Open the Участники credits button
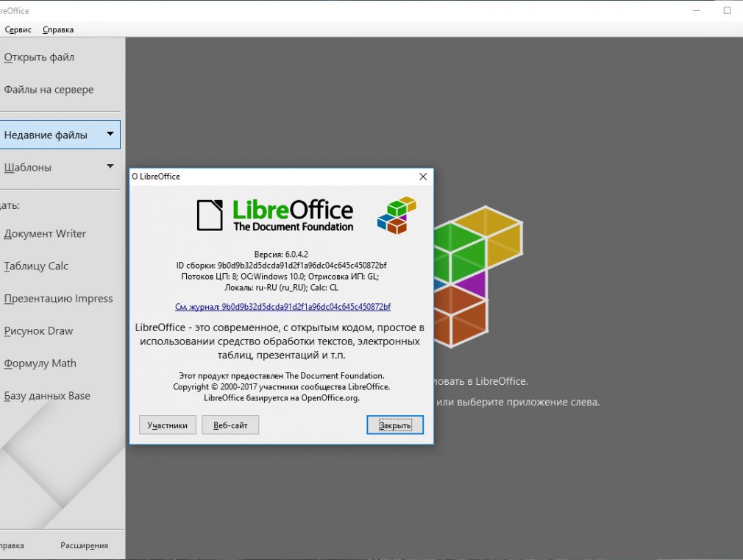743x560 pixels. point(167,425)
